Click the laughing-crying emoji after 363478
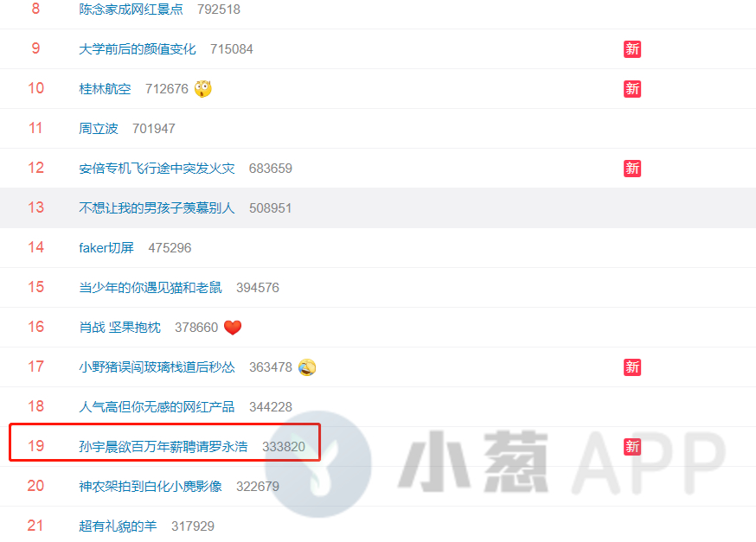756x542 pixels. [307, 367]
